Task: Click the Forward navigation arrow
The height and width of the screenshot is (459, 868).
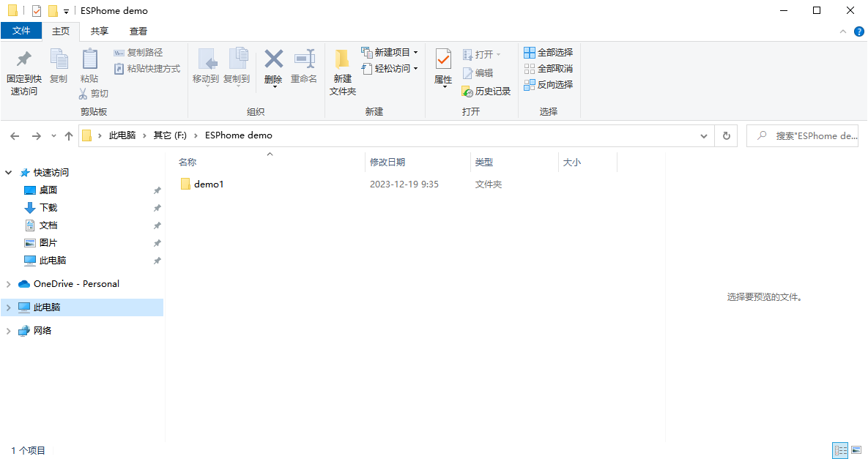Action: 36,136
